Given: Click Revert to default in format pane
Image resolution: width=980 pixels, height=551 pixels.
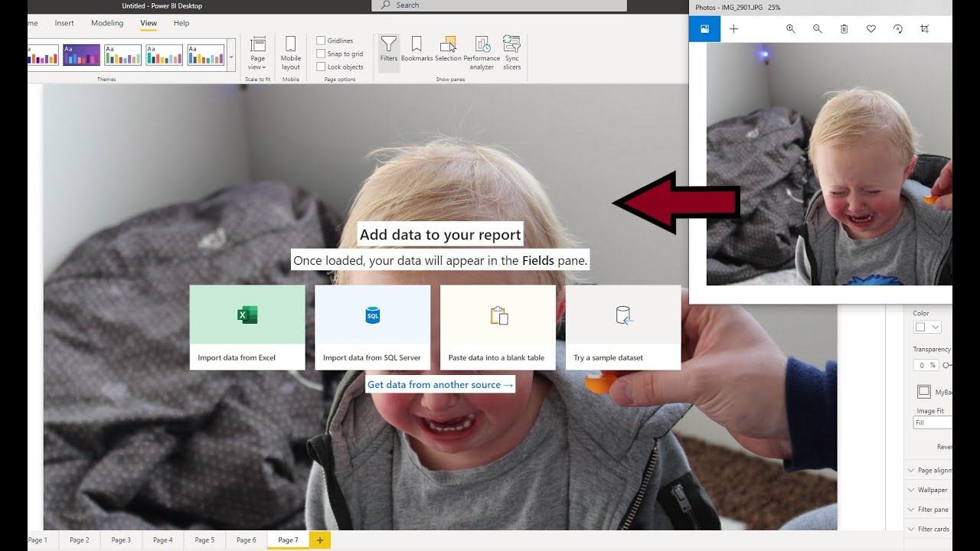Looking at the screenshot, I should [x=944, y=447].
